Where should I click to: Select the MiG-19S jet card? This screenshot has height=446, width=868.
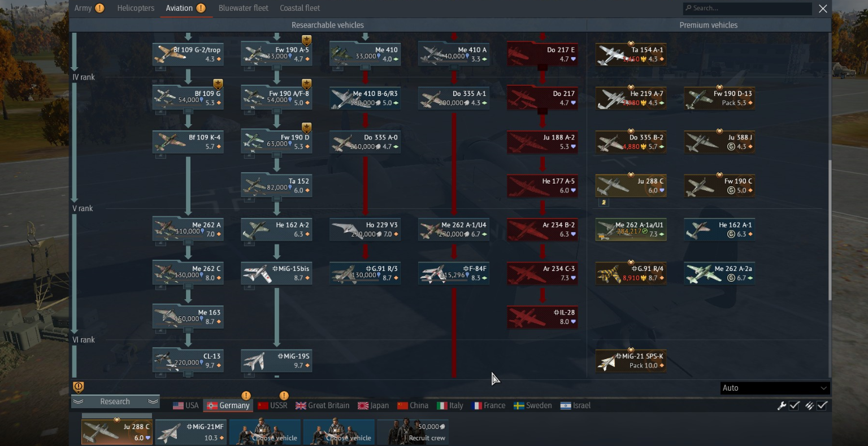tap(277, 361)
